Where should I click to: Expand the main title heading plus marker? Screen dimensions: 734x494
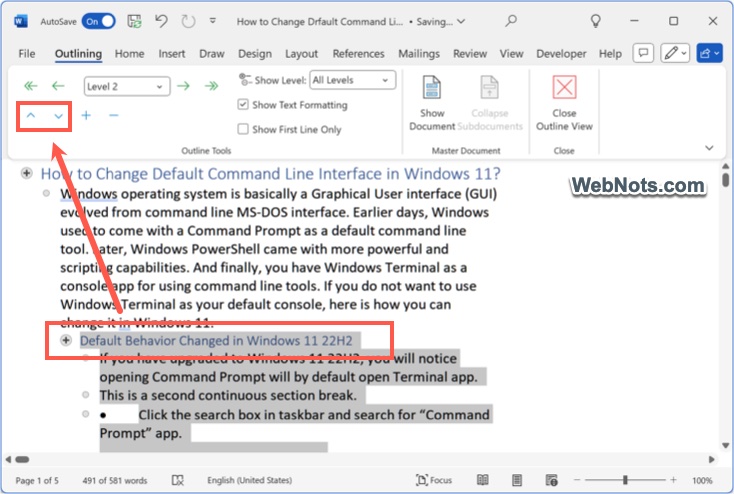[x=27, y=173]
